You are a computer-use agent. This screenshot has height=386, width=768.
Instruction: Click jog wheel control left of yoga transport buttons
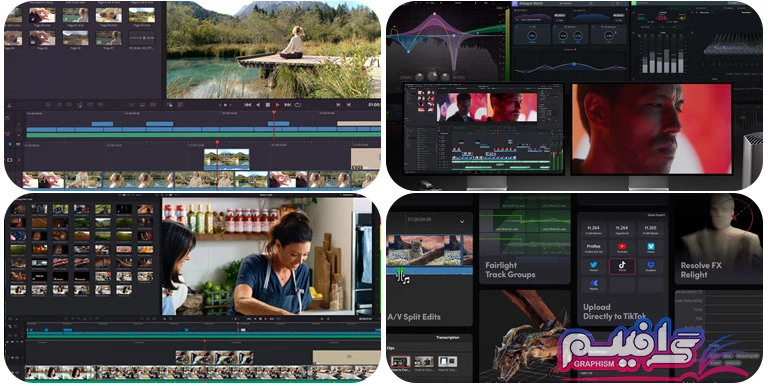tap(225, 104)
